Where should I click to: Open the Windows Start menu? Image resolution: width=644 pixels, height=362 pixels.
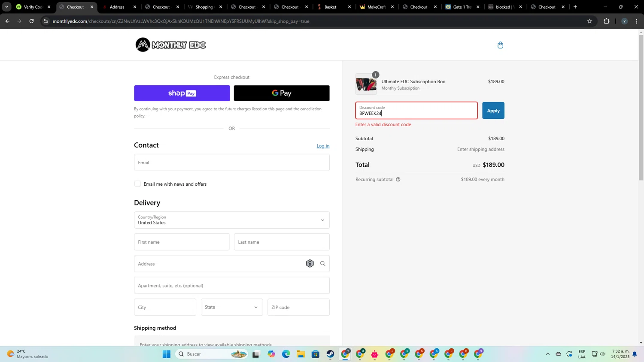point(167,354)
